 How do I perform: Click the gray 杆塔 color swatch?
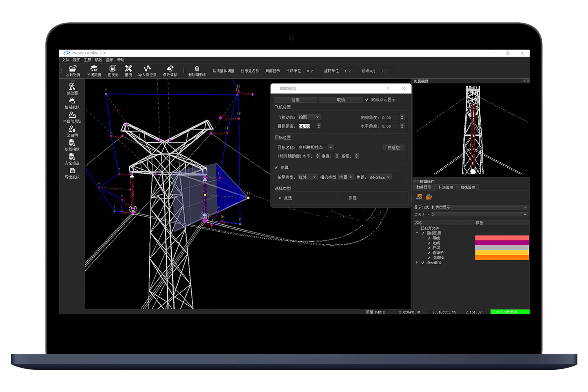(x=502, y=248)
